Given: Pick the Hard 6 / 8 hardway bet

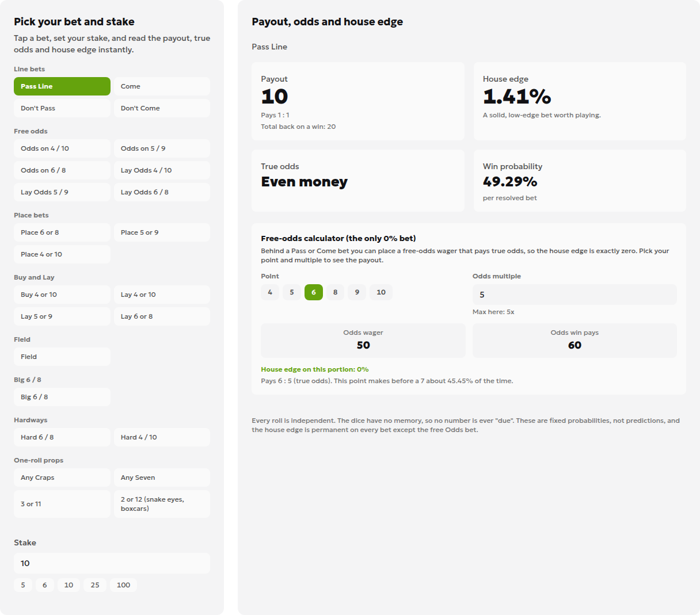Looking at the screenshot, I should [62, 437].
